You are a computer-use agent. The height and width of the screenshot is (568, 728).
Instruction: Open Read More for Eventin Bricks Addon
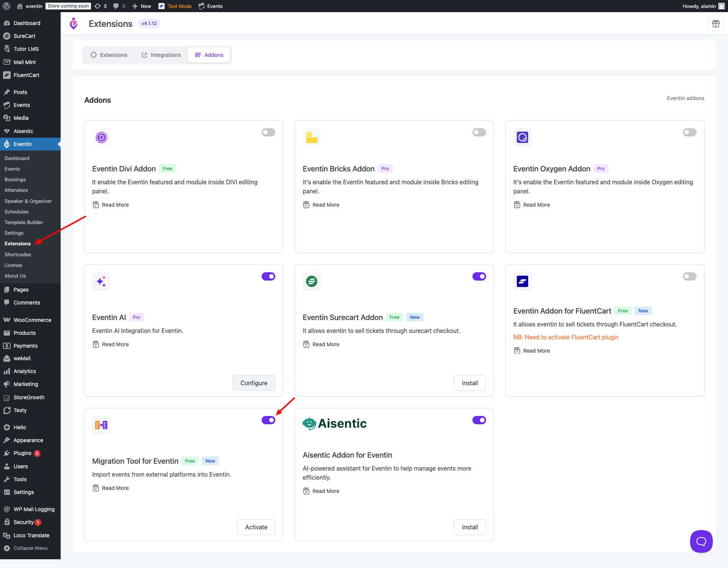[x=321, y=205]
